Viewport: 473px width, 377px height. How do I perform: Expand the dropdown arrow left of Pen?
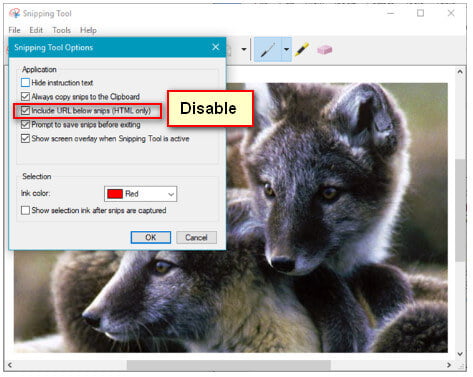244,49
